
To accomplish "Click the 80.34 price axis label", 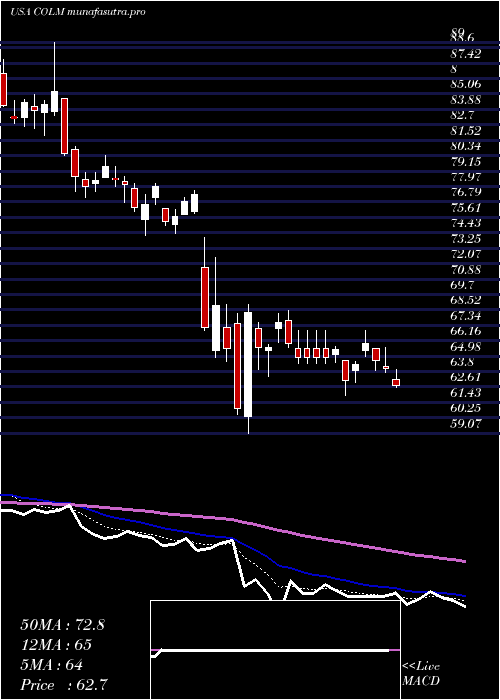I will point(466,146).
